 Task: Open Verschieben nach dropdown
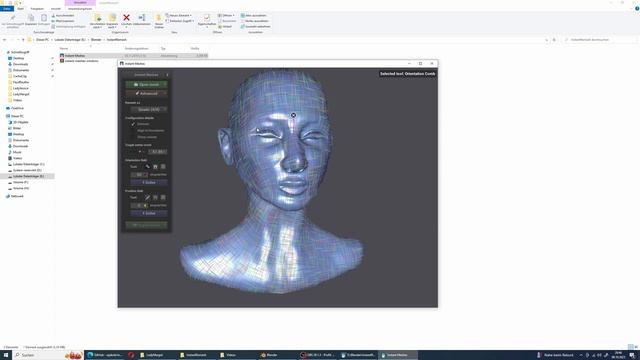click(97, 21)
